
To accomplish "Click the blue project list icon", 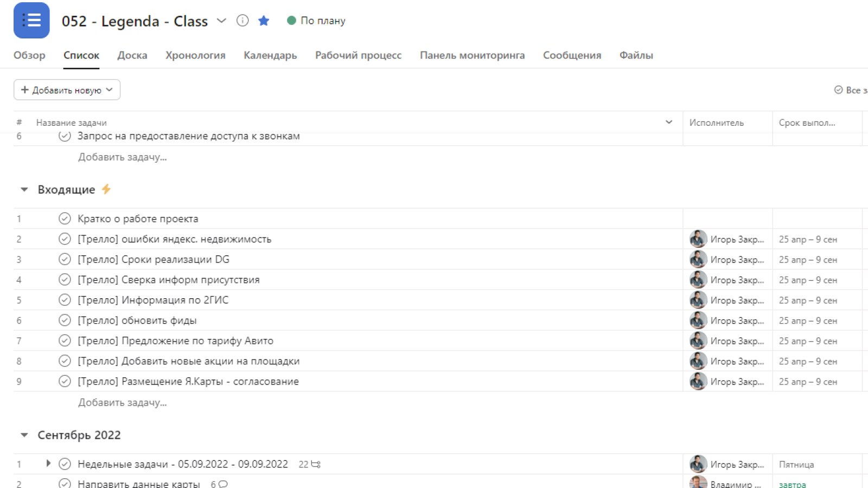I will [x=31, y=21].
